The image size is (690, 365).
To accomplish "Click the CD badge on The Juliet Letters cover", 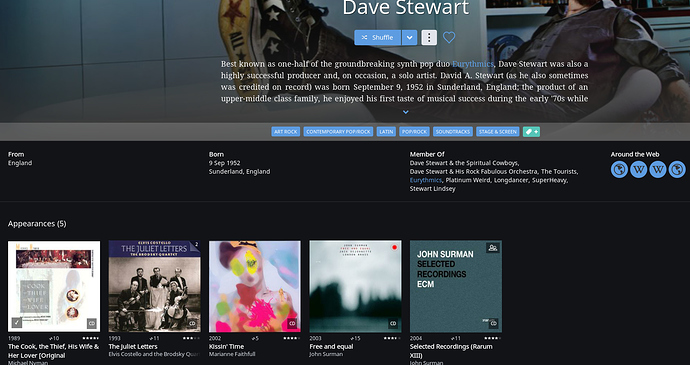I will tap(192, 324).
